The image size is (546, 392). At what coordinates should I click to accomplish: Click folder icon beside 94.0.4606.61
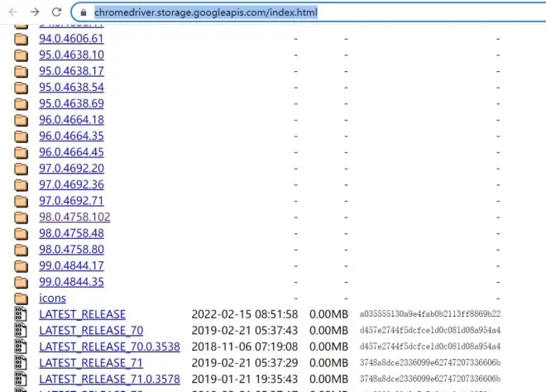coord(22,39)
